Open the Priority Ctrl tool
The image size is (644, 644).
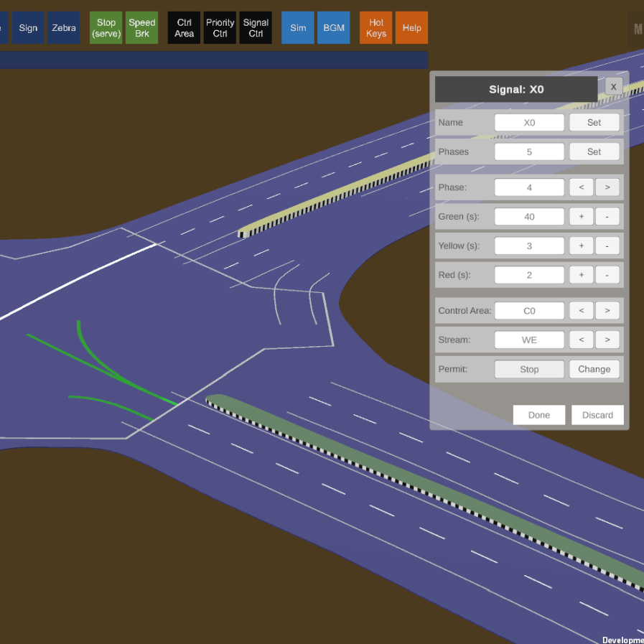[220, 28]
